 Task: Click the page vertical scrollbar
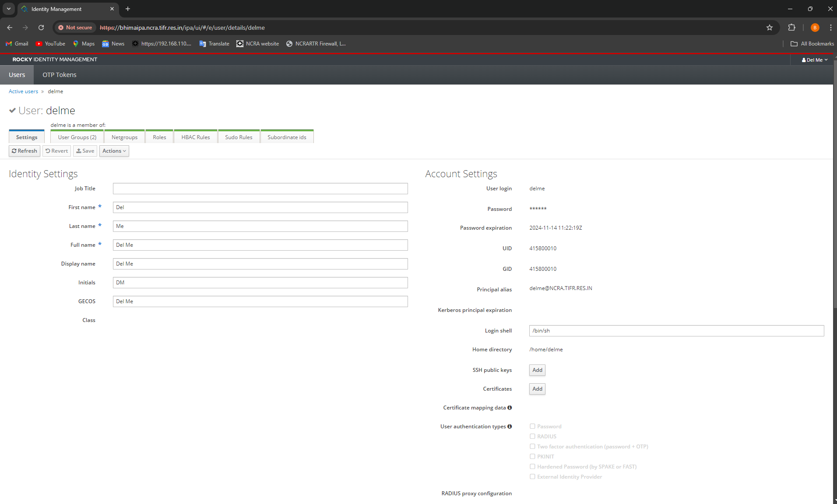pos(835,184)
